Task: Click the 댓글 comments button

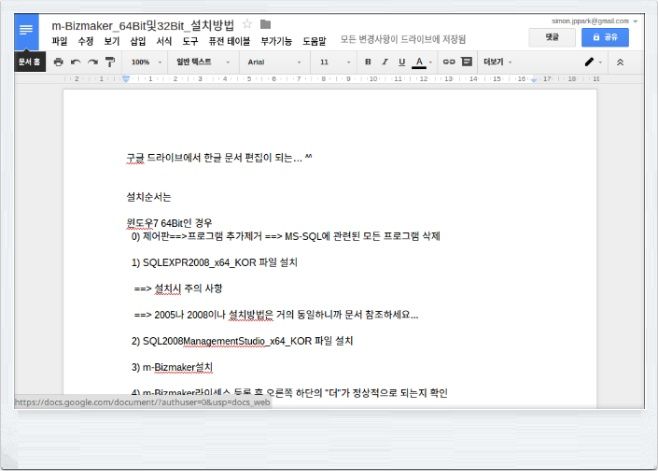Action: tap(552, 37)
